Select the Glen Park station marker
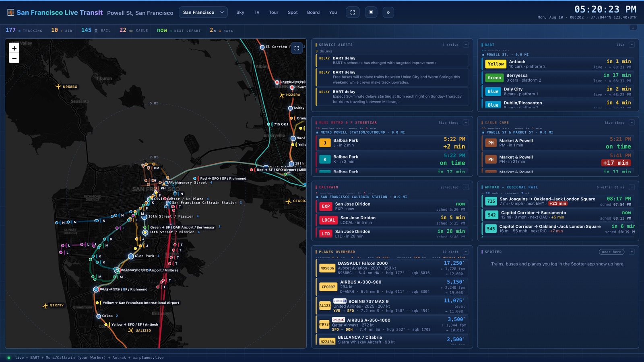 (131, 256)
